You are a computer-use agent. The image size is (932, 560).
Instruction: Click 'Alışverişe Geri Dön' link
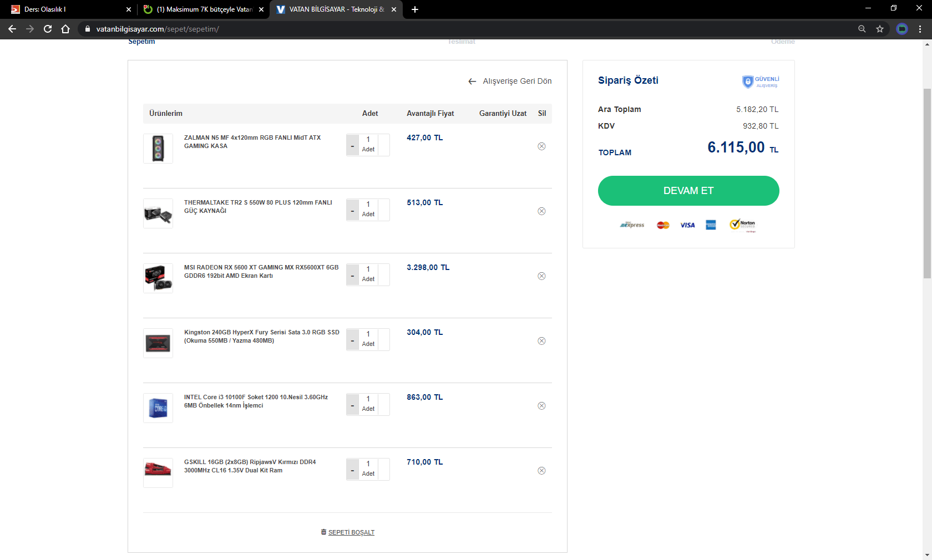point(510,81)
